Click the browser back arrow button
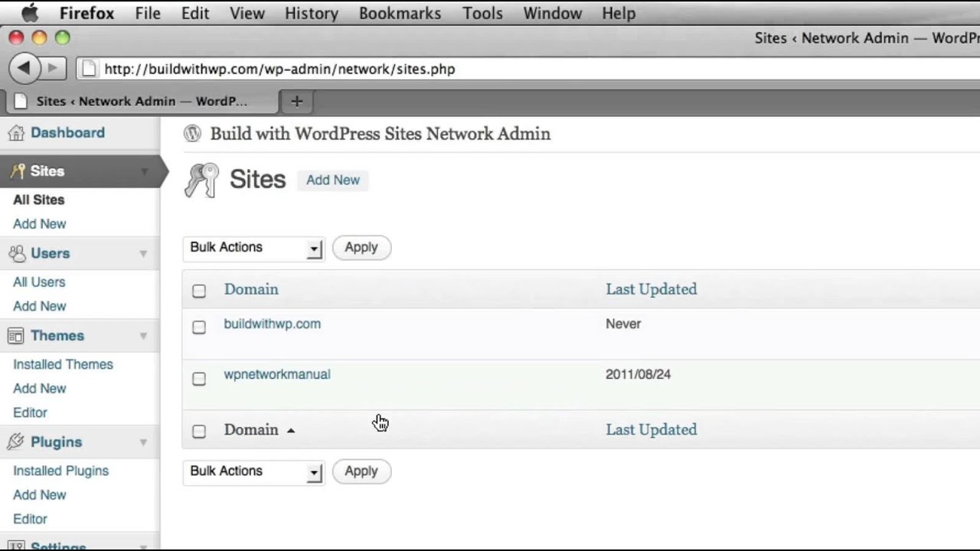This screenshot has height=551, width=980. 24,68
